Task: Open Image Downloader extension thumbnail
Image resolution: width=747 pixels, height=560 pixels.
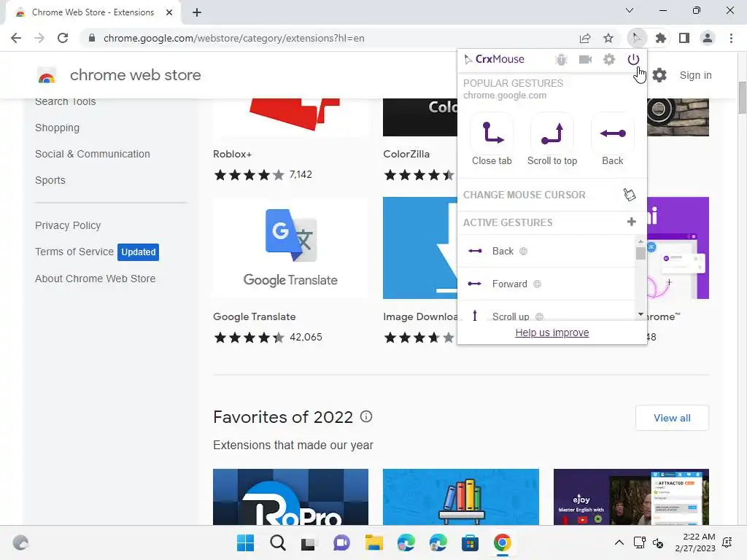Action: [x=419, y=248]
